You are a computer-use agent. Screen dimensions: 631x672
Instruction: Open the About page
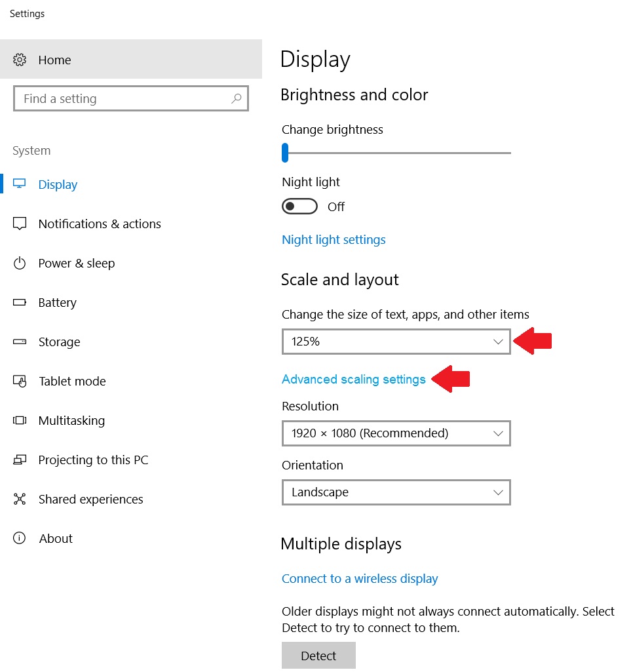click(56, 538)
